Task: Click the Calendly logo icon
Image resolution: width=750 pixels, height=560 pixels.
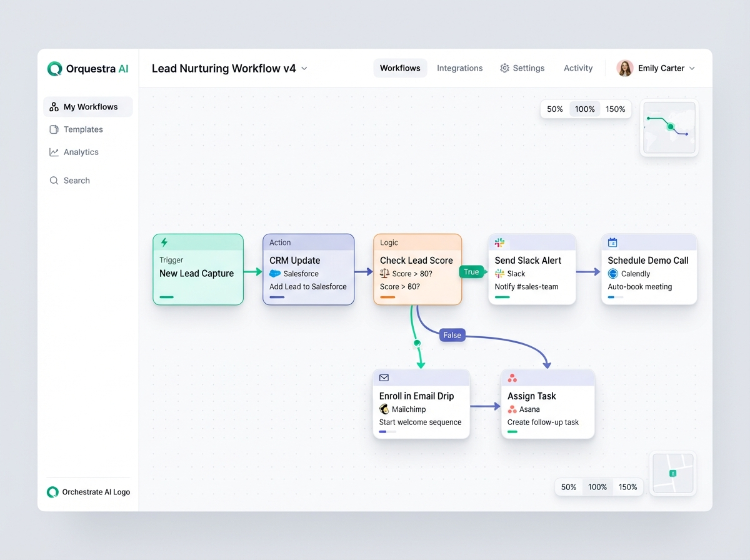Action: 612,274
